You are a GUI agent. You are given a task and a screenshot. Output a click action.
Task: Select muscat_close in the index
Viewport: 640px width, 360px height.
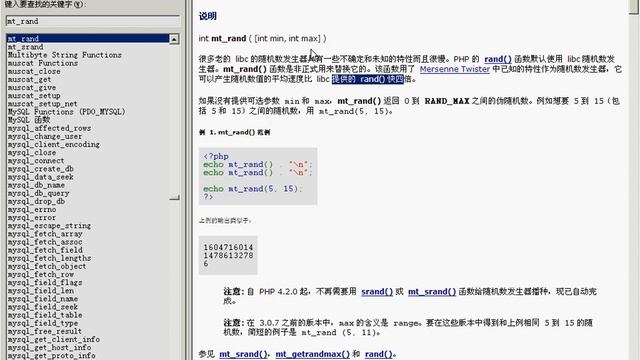[x=34, y=71]
